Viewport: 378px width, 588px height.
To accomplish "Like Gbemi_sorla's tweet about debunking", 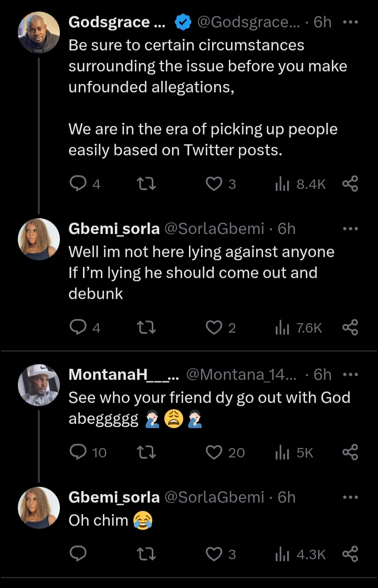I will [x=214, y=328].
